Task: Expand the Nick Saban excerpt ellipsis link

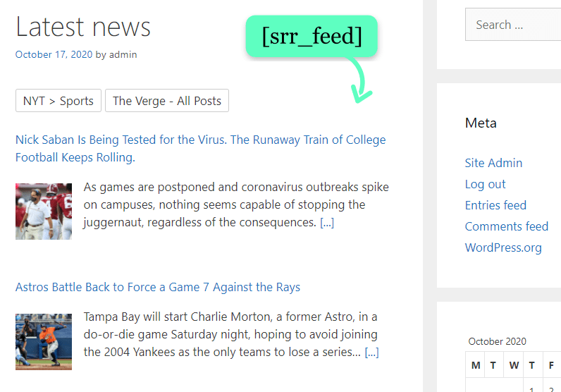Action: pos(327,223)
